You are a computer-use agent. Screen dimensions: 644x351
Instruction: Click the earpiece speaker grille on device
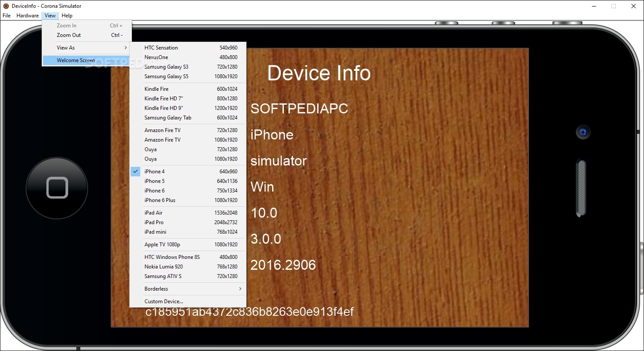point(581,188)
